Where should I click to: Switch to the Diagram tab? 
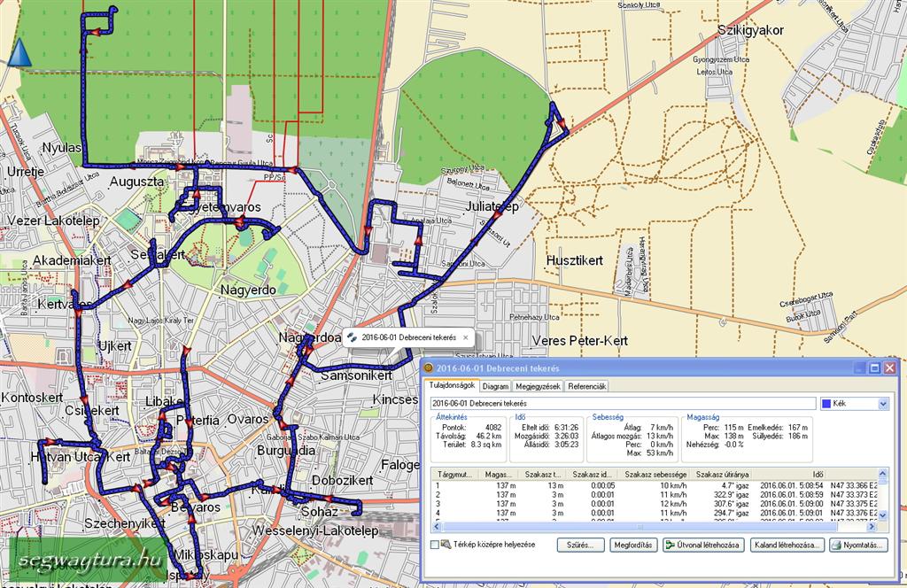point(496,386)
